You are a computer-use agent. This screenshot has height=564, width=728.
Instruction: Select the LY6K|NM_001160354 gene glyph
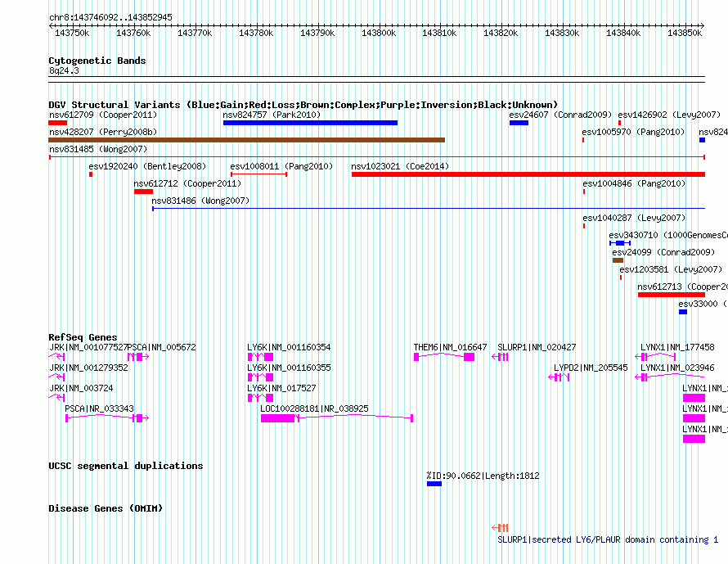[x=260, y=357]
